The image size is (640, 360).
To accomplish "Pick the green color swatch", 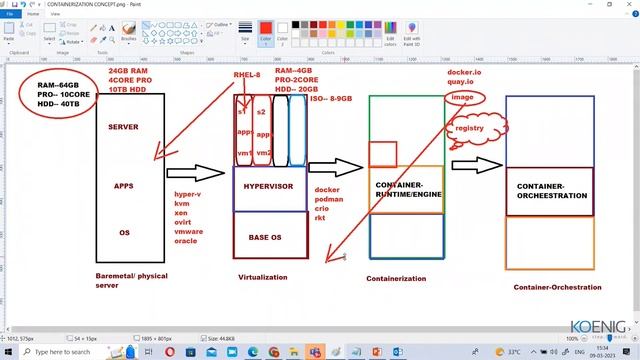I will coord(350,25).
